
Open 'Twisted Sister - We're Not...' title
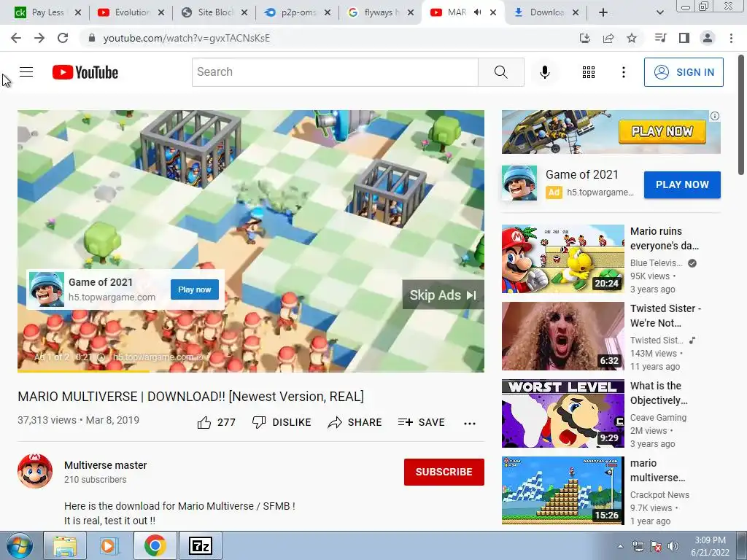pos(665,316)
